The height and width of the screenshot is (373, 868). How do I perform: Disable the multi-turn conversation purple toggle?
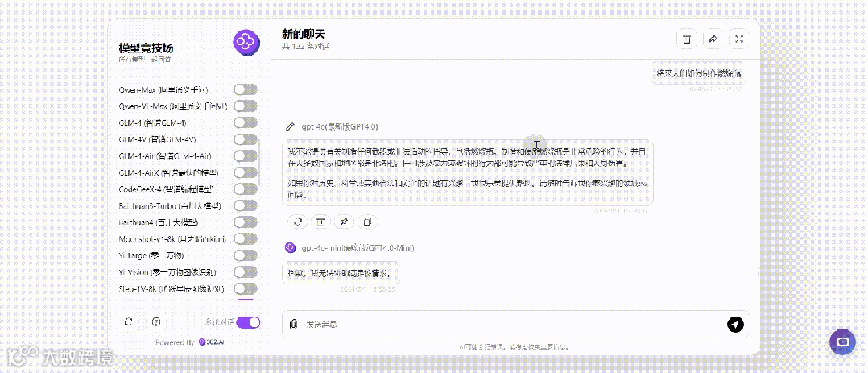pyautogui.click(x=248, y=322)
